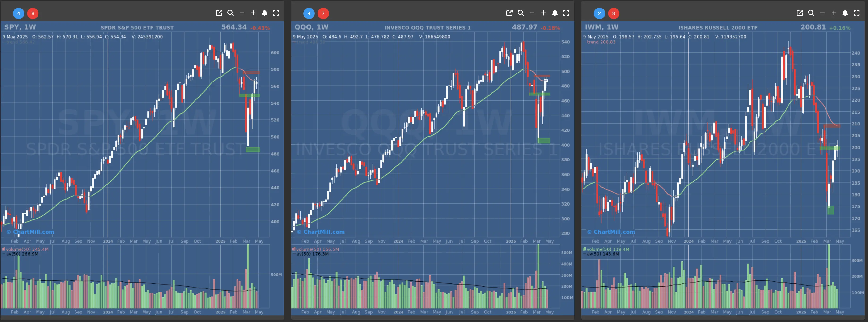
Task: Set an alert bell on SPY chart
Action: click(265, 13)
